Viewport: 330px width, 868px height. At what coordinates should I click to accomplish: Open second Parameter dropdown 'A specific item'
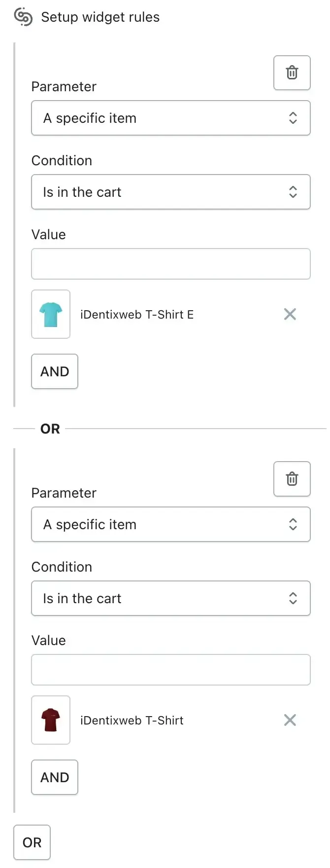point(171,524)
